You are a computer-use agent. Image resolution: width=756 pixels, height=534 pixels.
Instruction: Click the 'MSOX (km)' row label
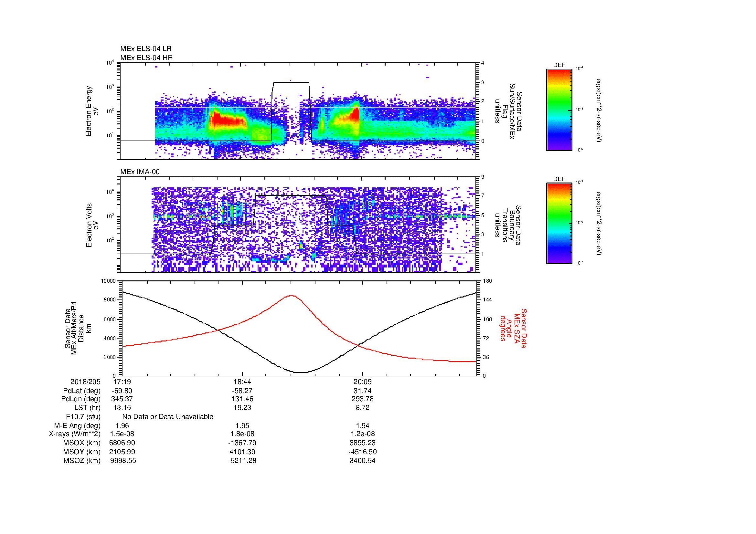coord(82,443)
